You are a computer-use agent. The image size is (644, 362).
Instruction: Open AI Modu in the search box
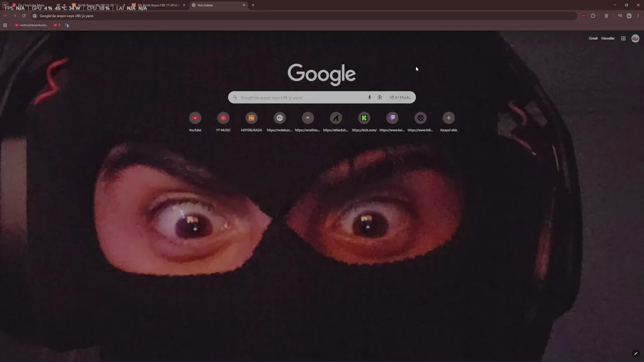pyautogui.click(x=400, y=98)
